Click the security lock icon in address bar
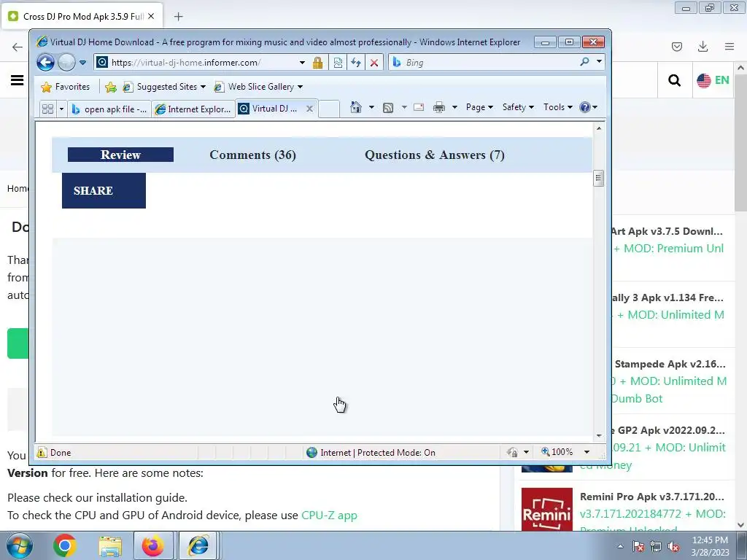747x560 pixels. (318, 63)
